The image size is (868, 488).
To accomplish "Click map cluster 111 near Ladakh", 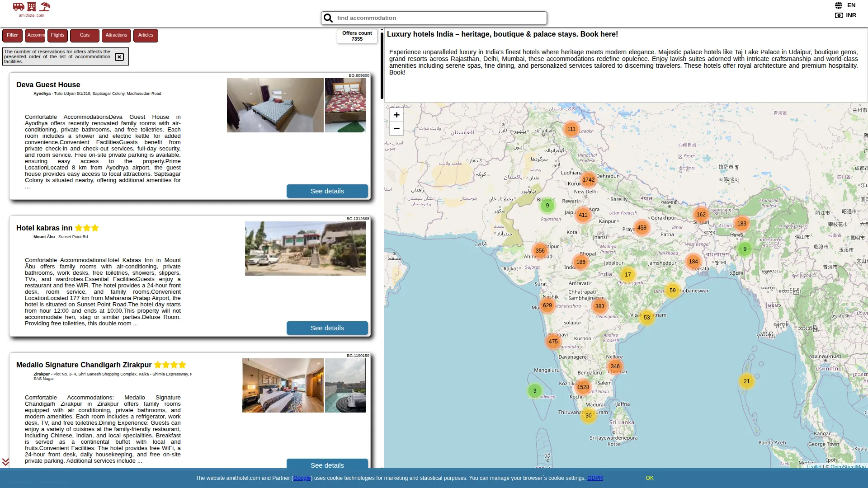I will click(x=571, y=129).
